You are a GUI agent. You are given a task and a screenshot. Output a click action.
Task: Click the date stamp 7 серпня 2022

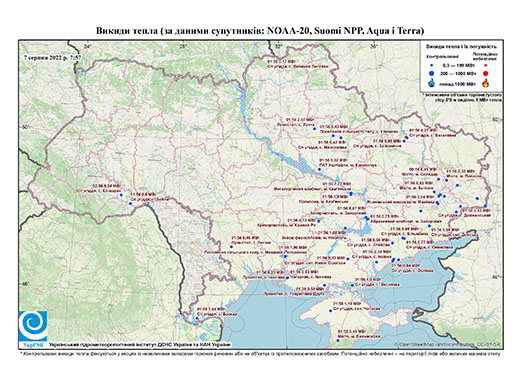(53, 57)
